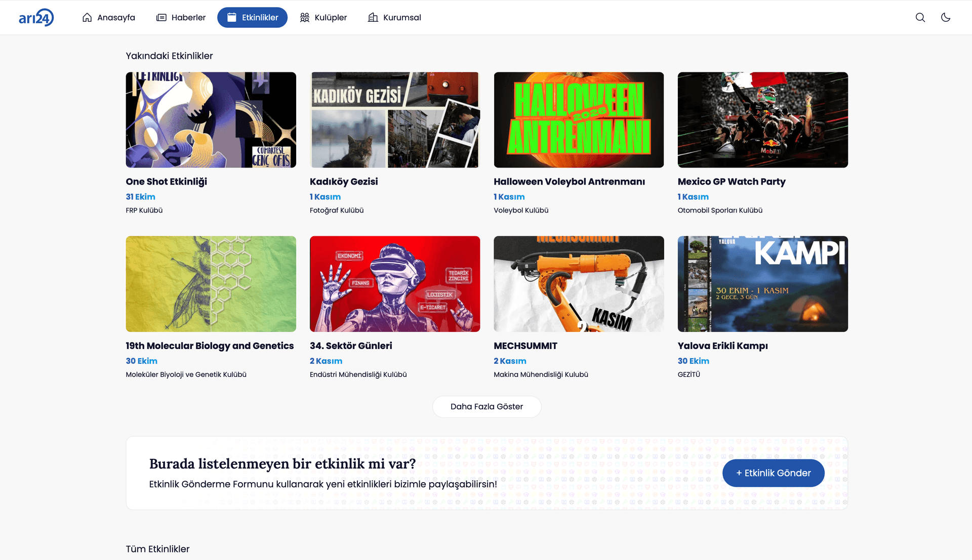The height and width of the screenshot is (560, 972).
Task: Go to the Anasayfa menu item
Action: point(109,17)
